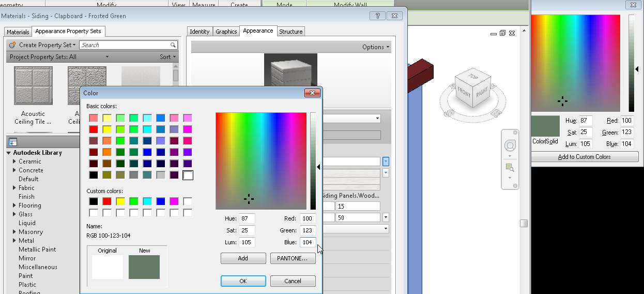The height and width of the screenshot is (294, 644).
Task: Expand the Concrete category
Action: (x=14, y=170)
